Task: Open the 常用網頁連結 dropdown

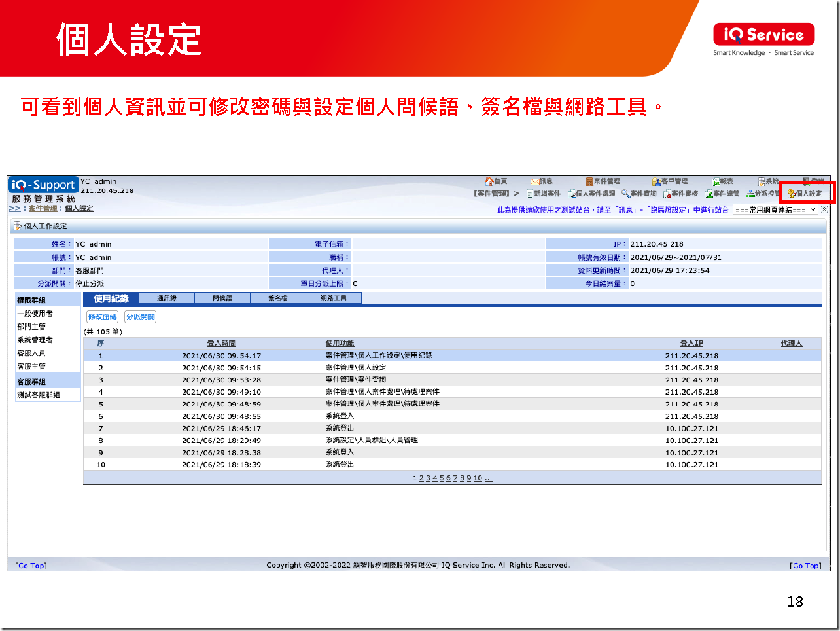Action: 775,210
